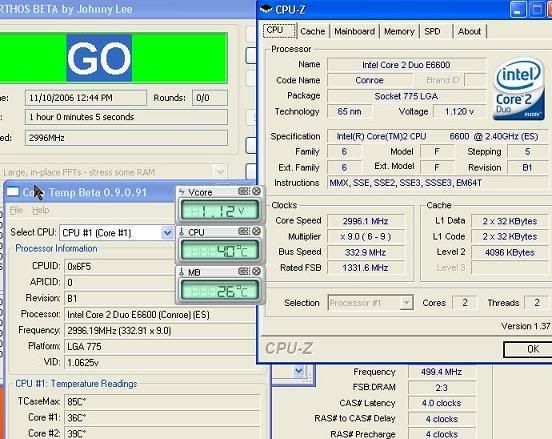Click the FSB:DRAM ratio value '2:3'

[441, 388]
